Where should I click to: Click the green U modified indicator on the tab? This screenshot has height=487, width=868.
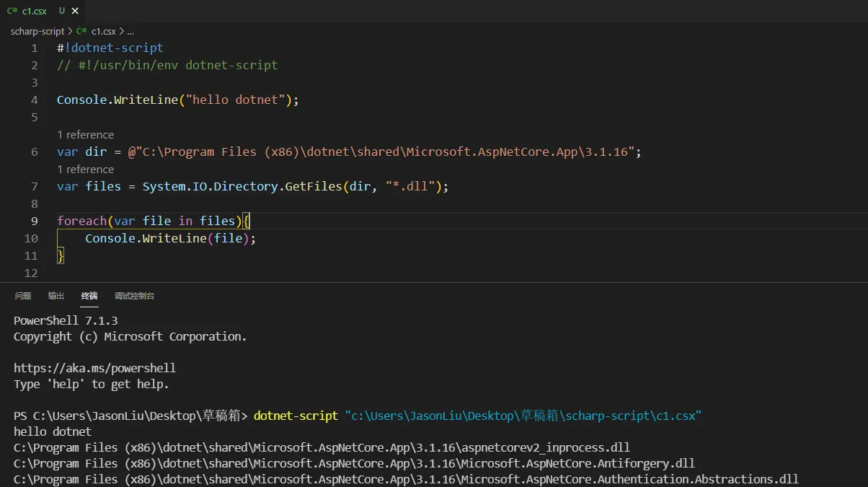[x=61, y=11]
